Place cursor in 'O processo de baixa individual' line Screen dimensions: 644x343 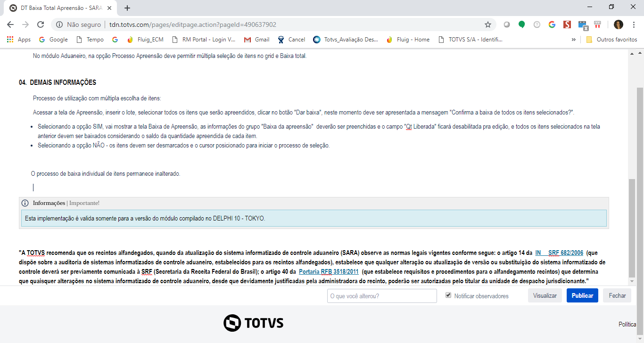[106, 173]
